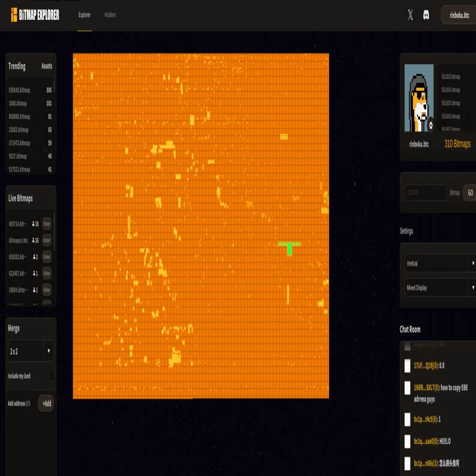Enter the bitmapcn.btc live bitmap room
476x476 pixels.
pos(47,240)
